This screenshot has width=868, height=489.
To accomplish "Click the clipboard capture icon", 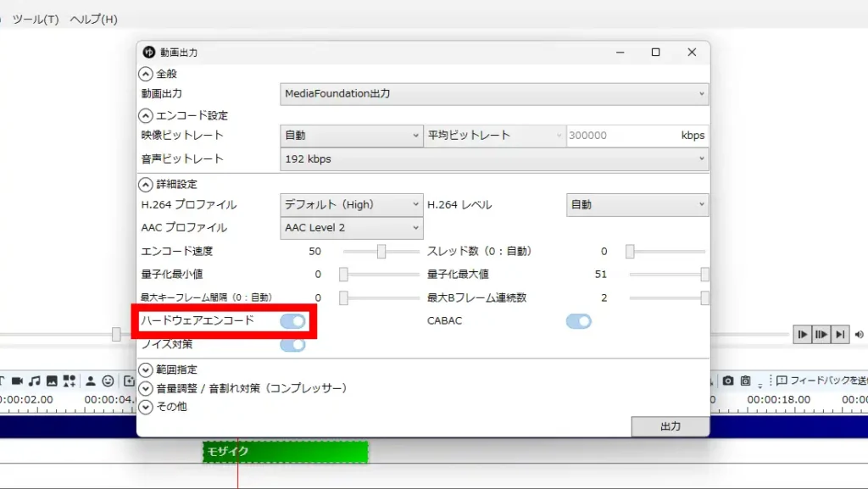I will (745, 381).
